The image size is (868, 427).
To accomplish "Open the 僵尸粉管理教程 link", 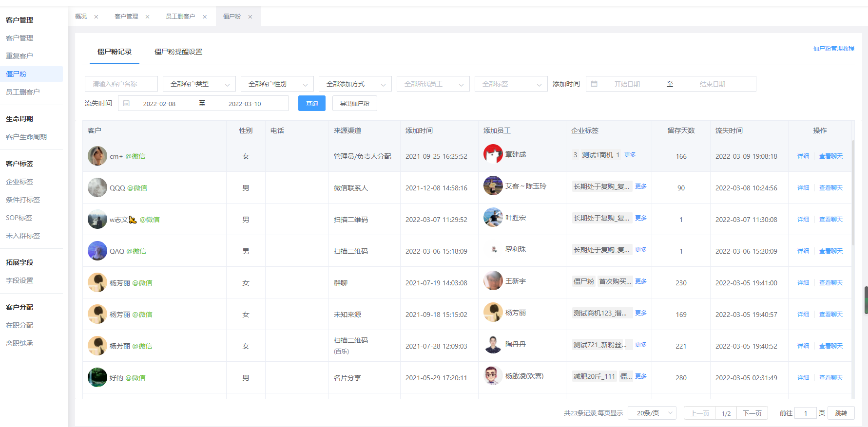I will [833, 49].
